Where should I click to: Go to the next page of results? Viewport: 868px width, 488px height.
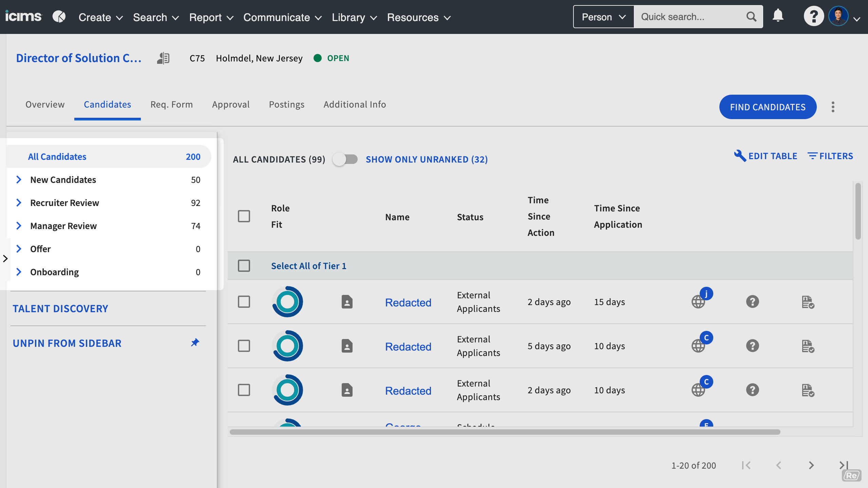[811, 465]
